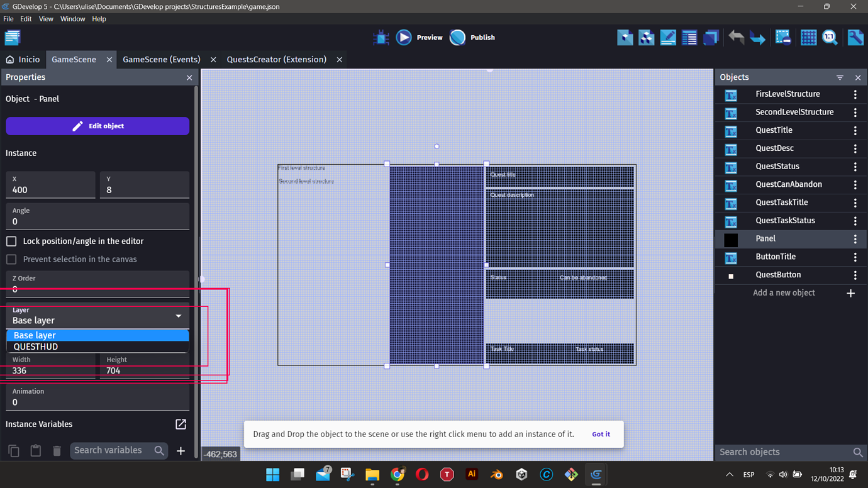Switch to GameScene (Events) tab
Screen dimensions: 868x488
pos(162,60)
